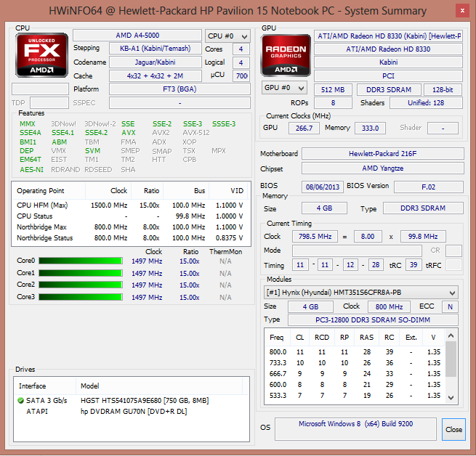This screenshot has width=476, height=456.
Task: Click the ECC value N field
Action: tap(450, 306)
